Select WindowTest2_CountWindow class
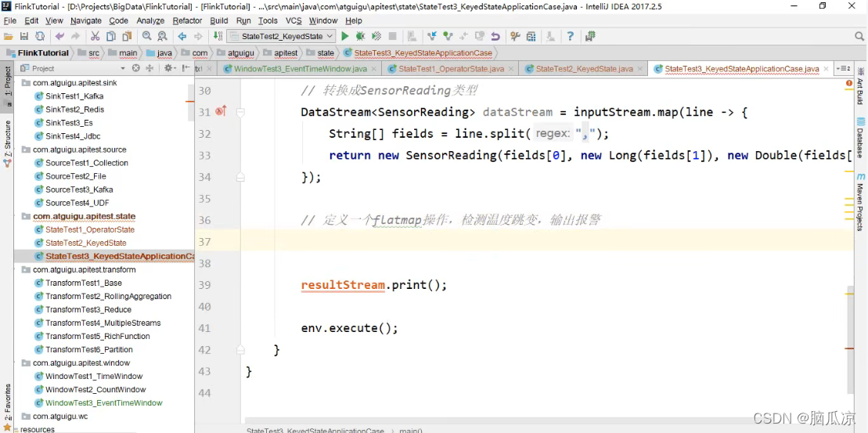Image resolution: width=868 pixels, height=433 pixels. 95,389
